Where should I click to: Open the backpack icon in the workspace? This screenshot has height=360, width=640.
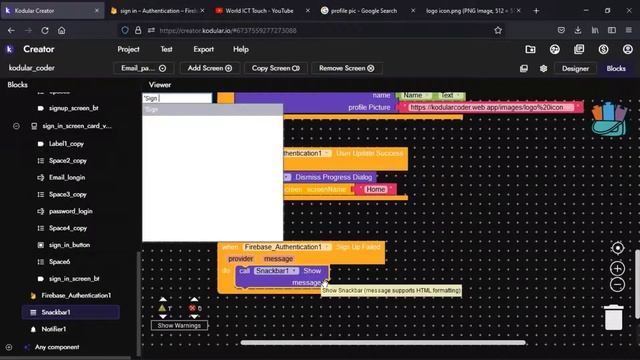(x=609, y=119)
